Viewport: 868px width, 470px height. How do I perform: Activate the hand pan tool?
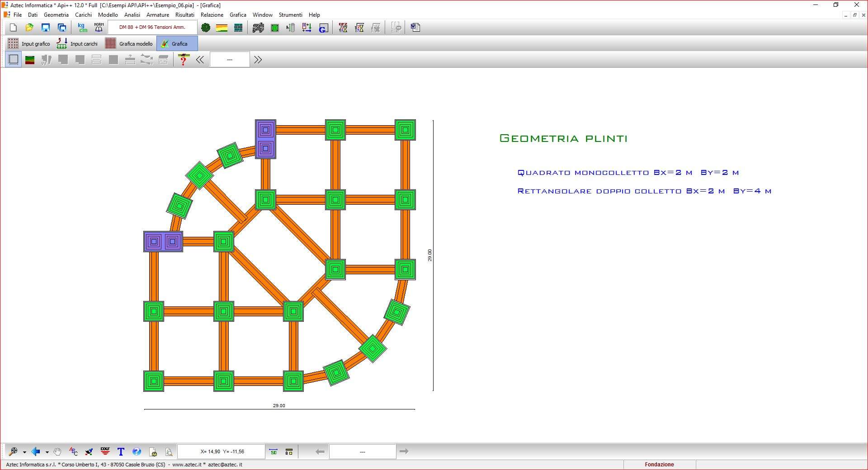coord(57,451)
